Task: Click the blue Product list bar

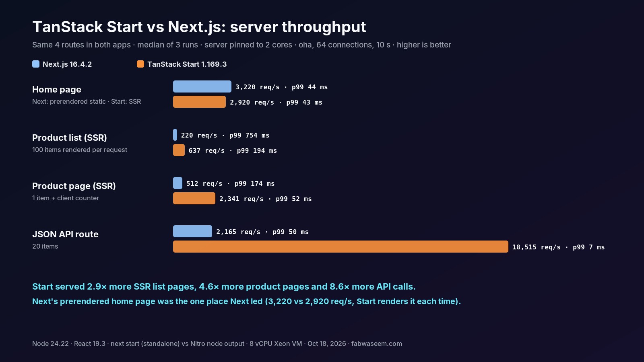Action: tap(175, 135)
